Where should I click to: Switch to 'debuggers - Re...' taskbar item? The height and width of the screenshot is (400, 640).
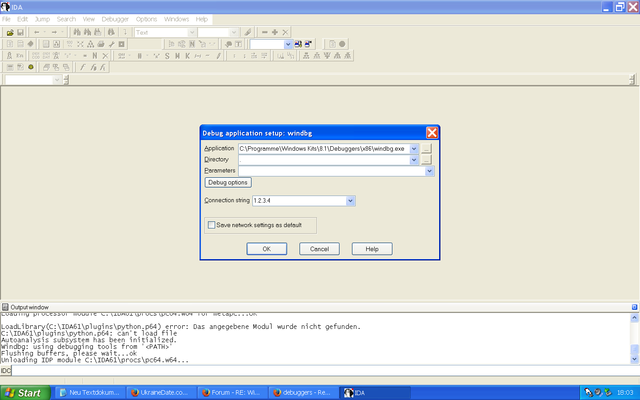pos(304,393)
